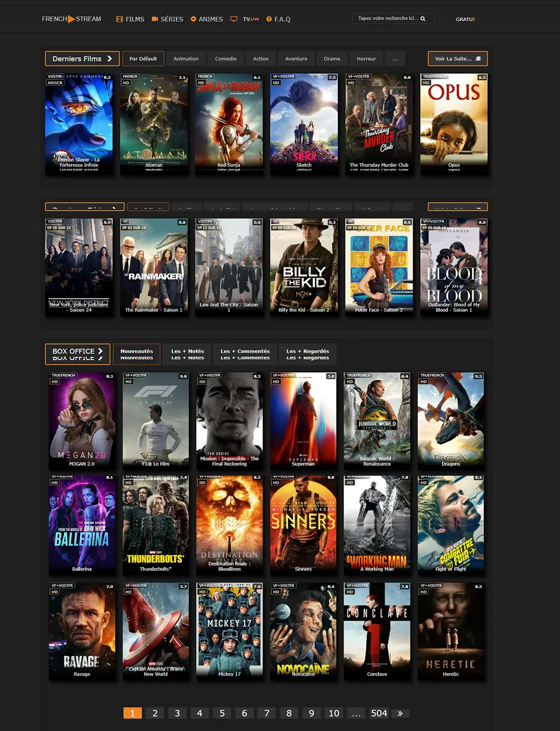Open New York police judiciaire Saison 24
The image size is (560, 731).
79,267
